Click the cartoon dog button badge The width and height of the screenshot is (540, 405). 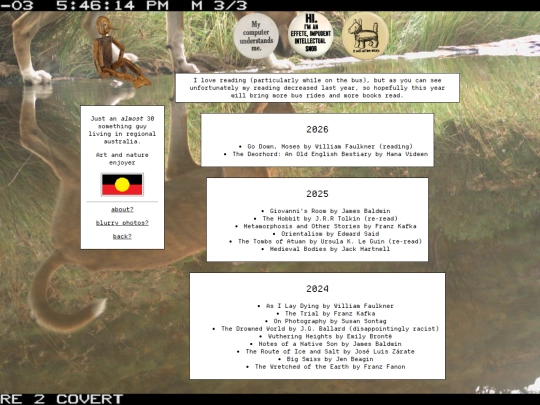click(365, 35)
